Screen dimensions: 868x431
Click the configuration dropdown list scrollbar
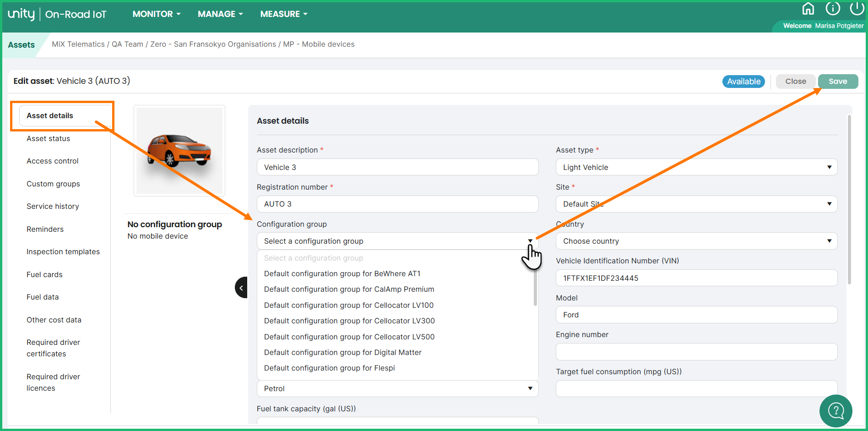pos(535,283)
